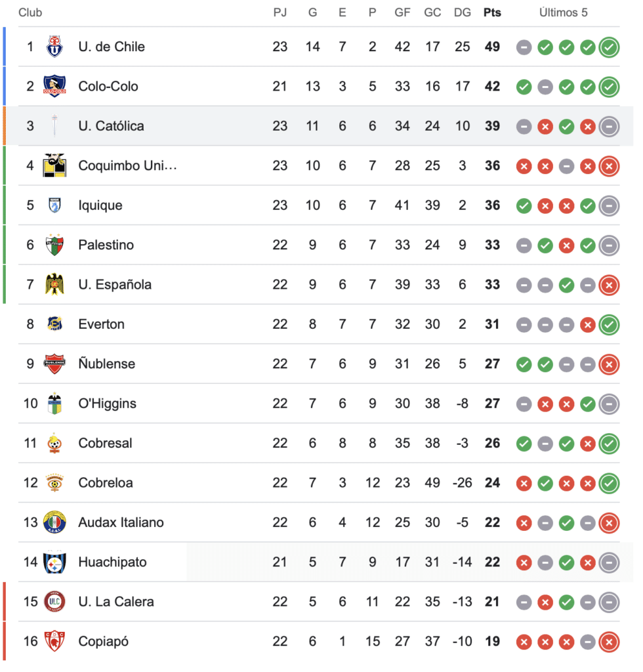Click the Coquimbo Unido club crest
This screenshot has width=643, height=672.
(54, 165)
